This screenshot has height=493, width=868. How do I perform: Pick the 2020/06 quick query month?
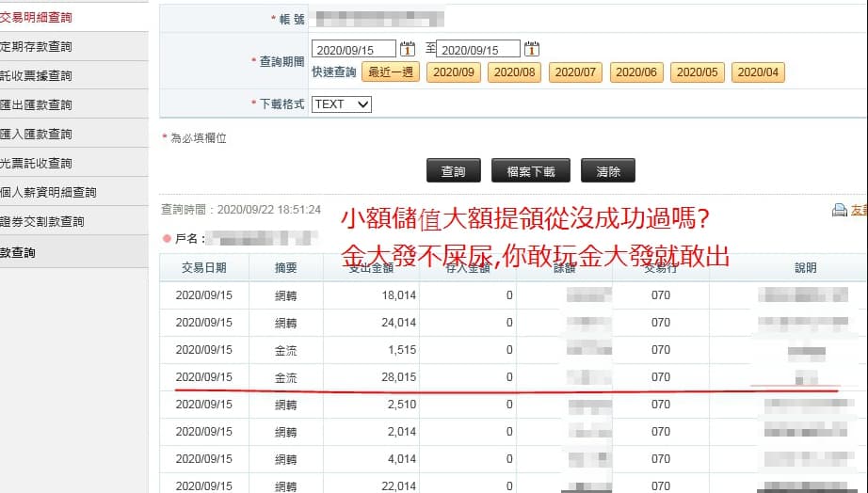[x=636, y=72]
